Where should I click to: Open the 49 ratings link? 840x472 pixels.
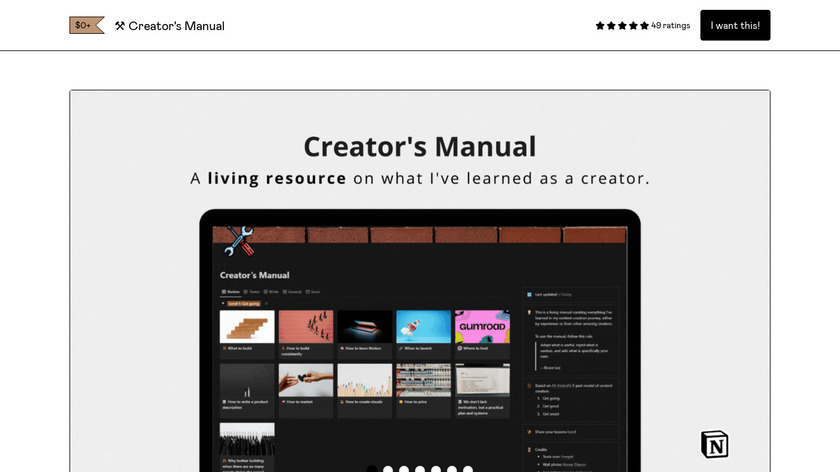point(670,25)
